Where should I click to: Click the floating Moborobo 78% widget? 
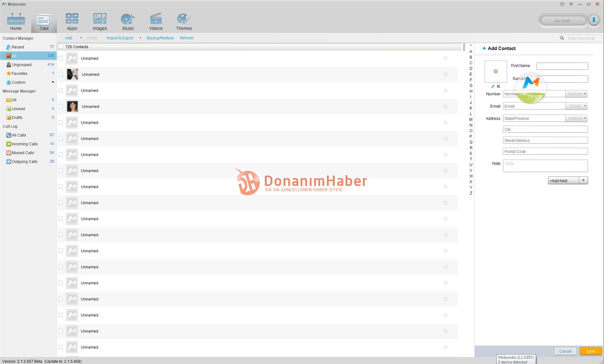[531, 88]
